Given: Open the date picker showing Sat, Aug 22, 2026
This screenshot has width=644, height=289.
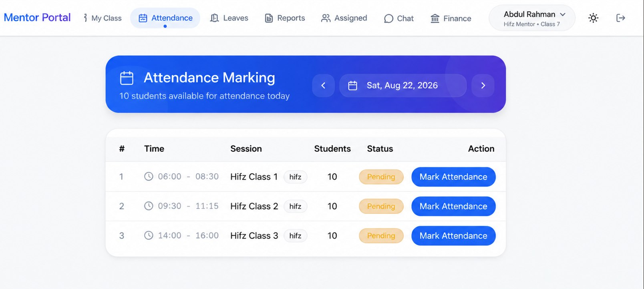Looking at the screenshot, I should (x=403, y=85).
